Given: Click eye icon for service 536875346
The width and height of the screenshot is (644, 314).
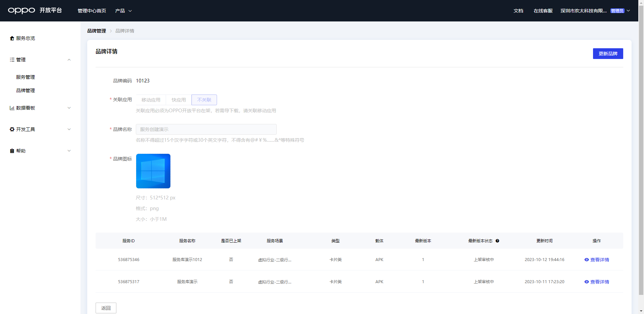Looking at the screenshot, I should [587, 260].
